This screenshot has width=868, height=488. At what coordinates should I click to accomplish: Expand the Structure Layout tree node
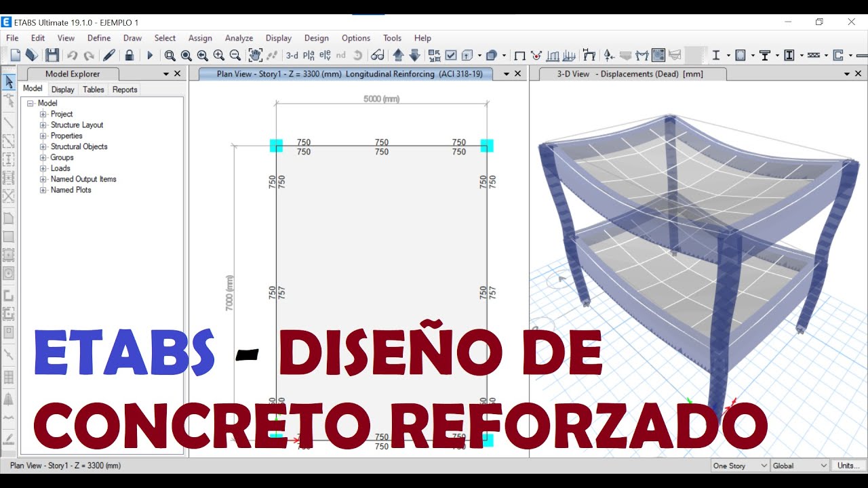43,125
